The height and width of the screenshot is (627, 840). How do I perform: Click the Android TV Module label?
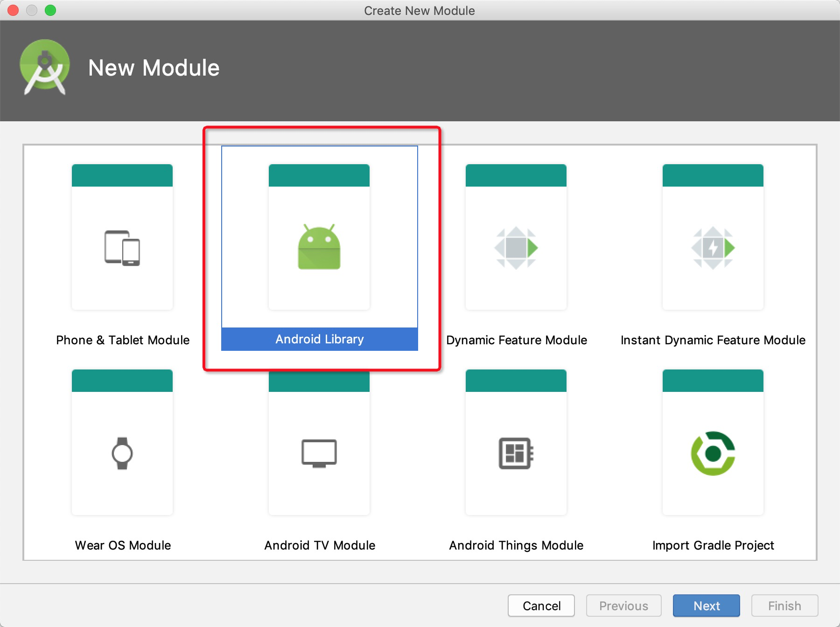(320, 545)
